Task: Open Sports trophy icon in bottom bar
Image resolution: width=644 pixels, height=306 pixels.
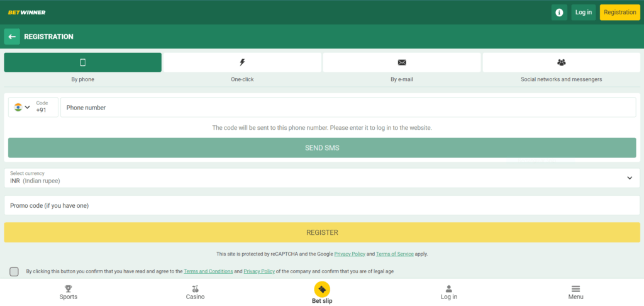Action: tap(68, 289)
